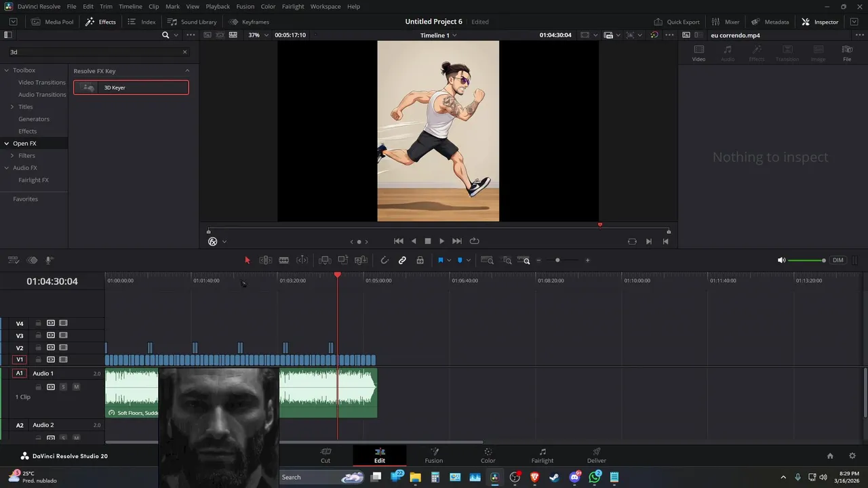Solo the Audio 1 track
Screen dimensions: 868x488
tap(63, 387)
